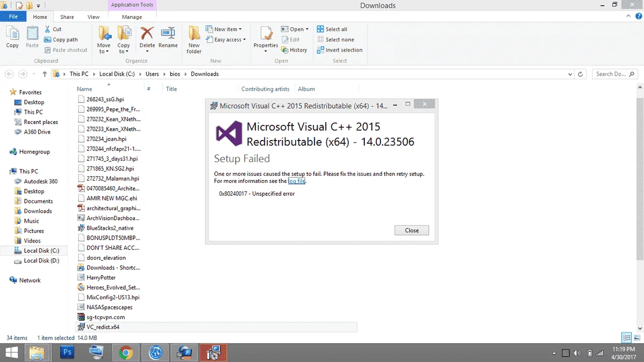
Task: Click the Application Tools tab header
Action: pyautogui.click(x=131, y=5)
